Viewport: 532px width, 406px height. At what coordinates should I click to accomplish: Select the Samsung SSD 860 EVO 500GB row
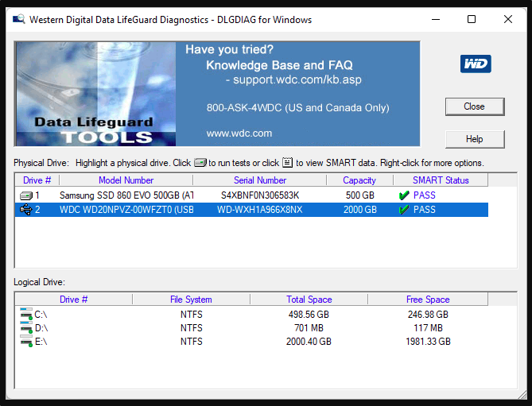tap(252, 195)
